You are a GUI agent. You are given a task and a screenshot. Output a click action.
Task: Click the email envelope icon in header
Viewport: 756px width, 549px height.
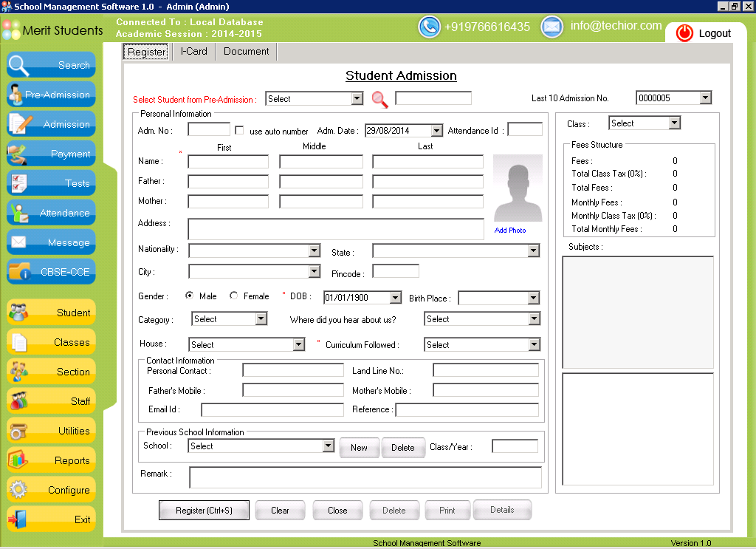click(x=551, y=27)
